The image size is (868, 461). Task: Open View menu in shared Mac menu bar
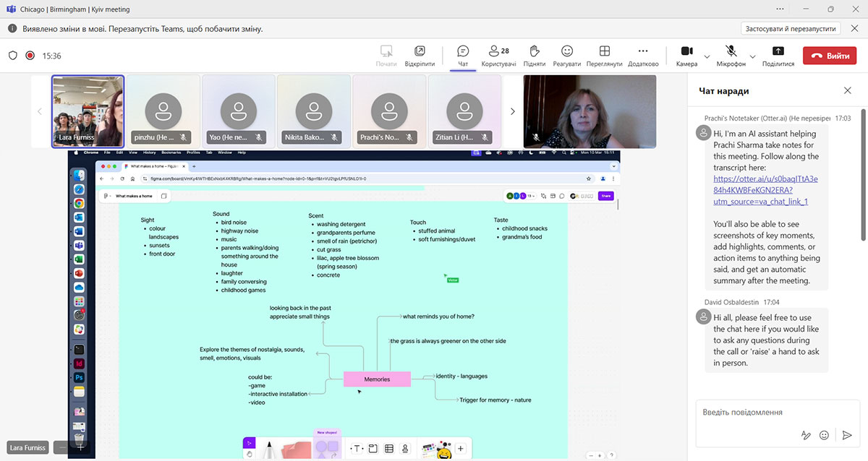pos(132,152)
